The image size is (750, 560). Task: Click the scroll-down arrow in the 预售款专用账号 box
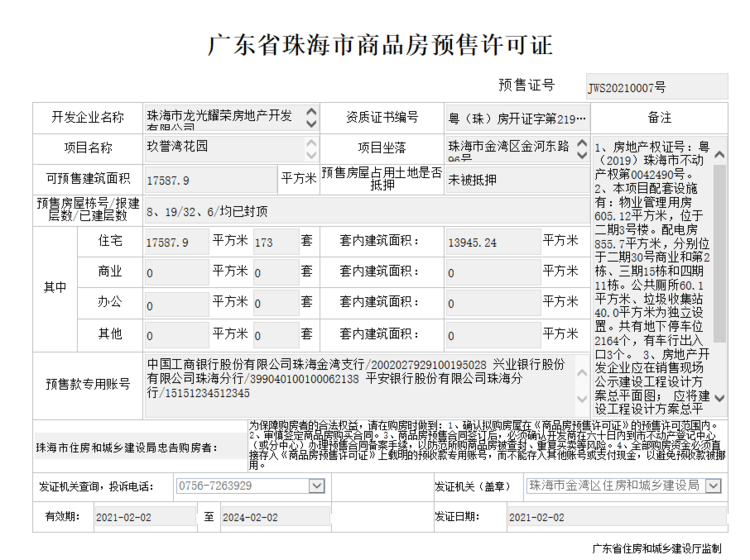point(583,400)
